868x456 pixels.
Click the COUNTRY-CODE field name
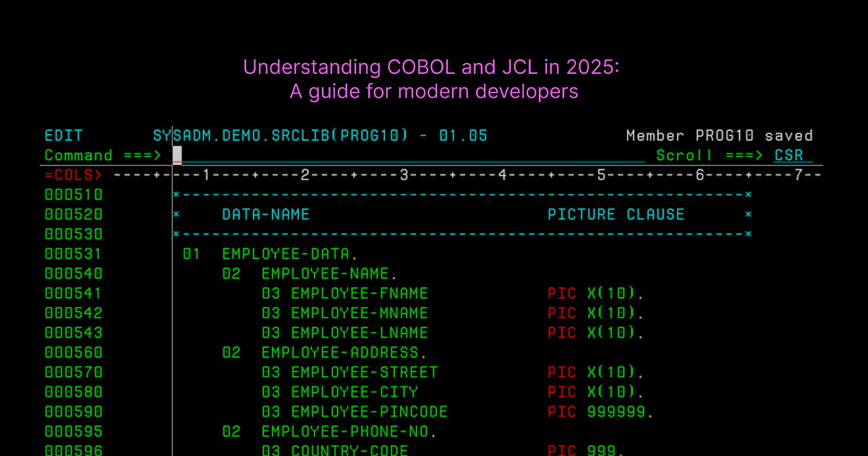click(x=349, y=450)
